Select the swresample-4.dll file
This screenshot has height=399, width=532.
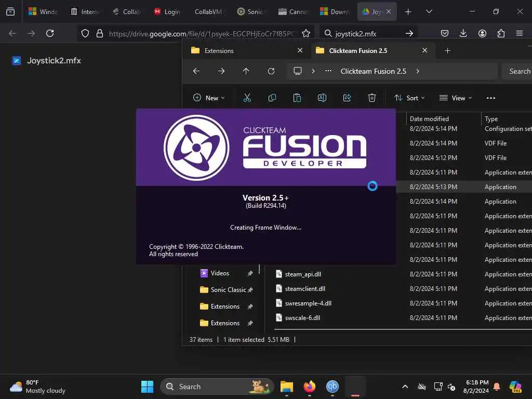[308, 303]
